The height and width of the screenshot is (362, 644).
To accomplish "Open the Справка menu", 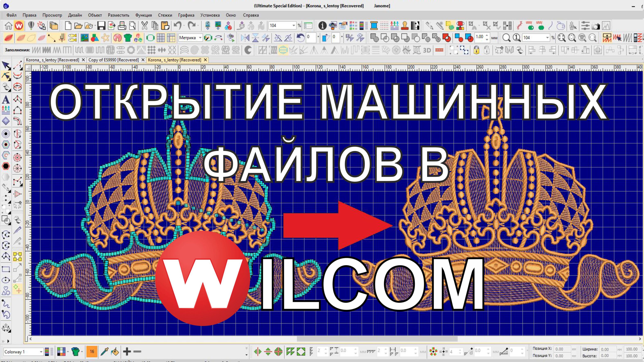I will coord(251,15).
